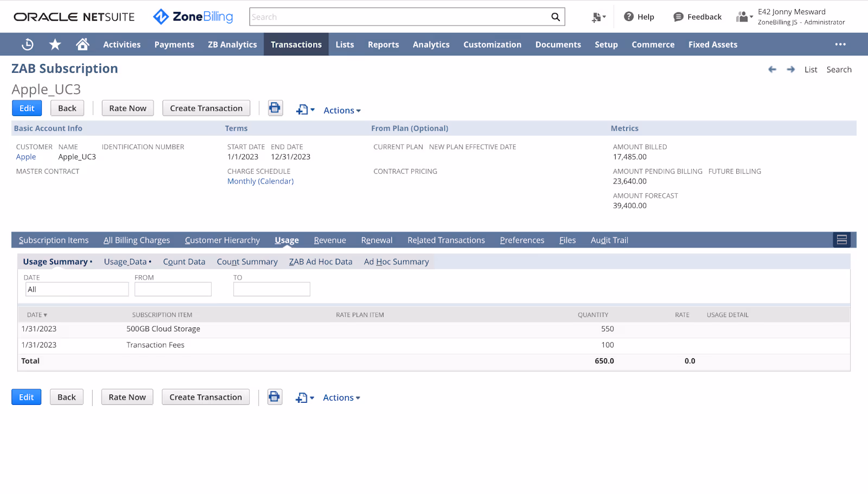Open the Monthly (Calendar) charge schedule link
The width and height of the screenshot is (868, 494).
click(x=260, y=181)
